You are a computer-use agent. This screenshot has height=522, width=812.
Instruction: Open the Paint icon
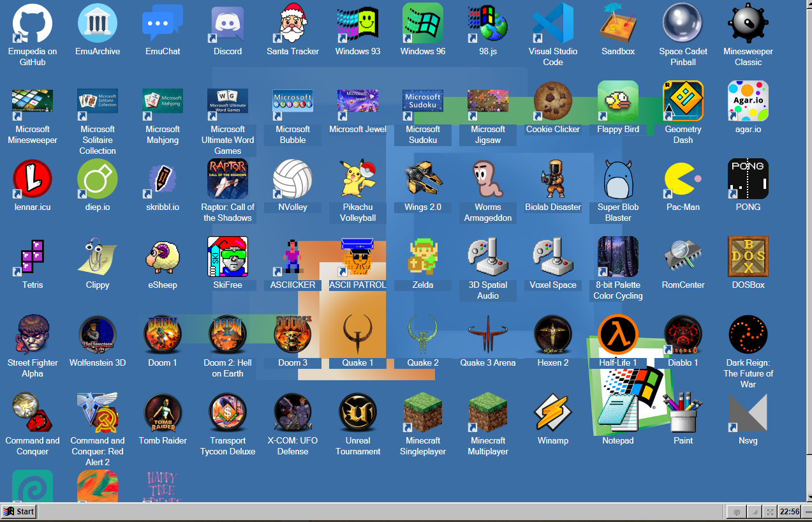click(x=683, y=412)
